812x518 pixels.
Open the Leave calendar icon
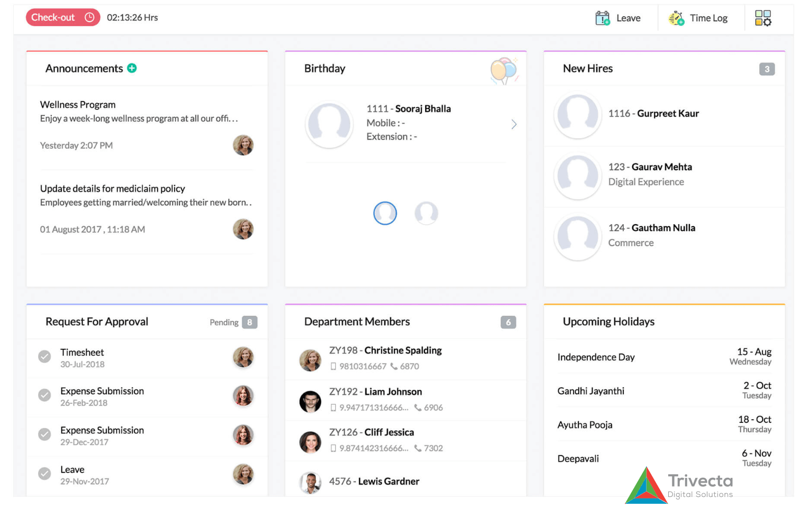602,18
